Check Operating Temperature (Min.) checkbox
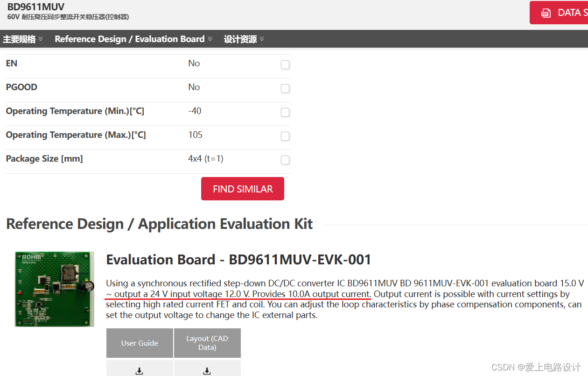 pyautogui.click(x=285, y=113)
